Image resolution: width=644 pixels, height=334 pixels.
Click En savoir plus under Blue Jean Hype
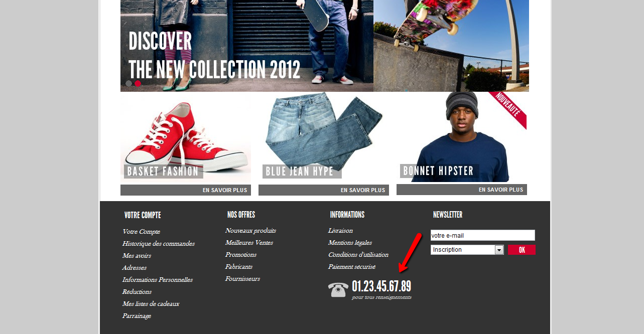pos(324,190)
